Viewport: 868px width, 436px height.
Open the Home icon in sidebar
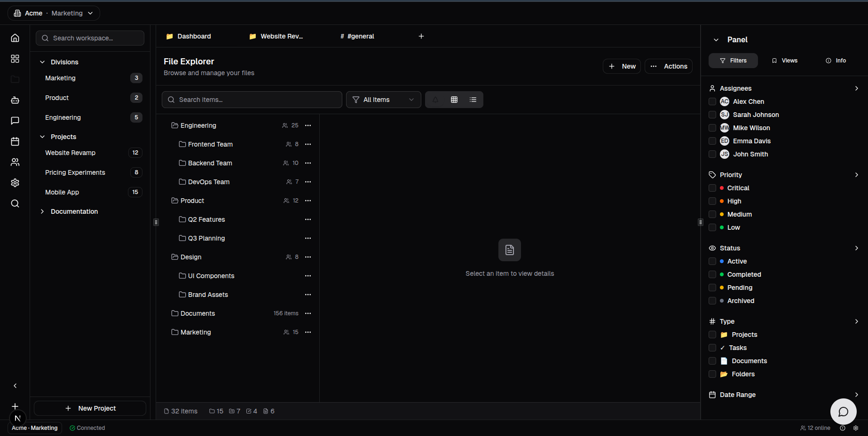coord(15,38)
